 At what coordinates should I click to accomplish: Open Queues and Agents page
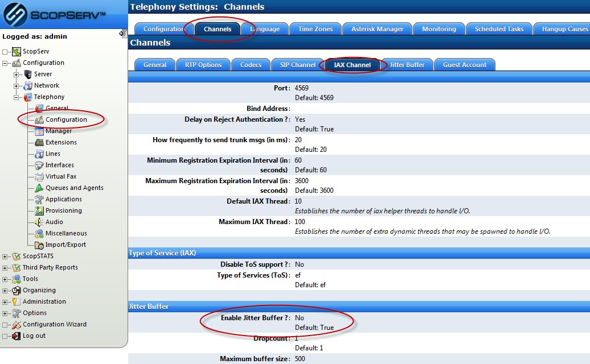point(75,188)
